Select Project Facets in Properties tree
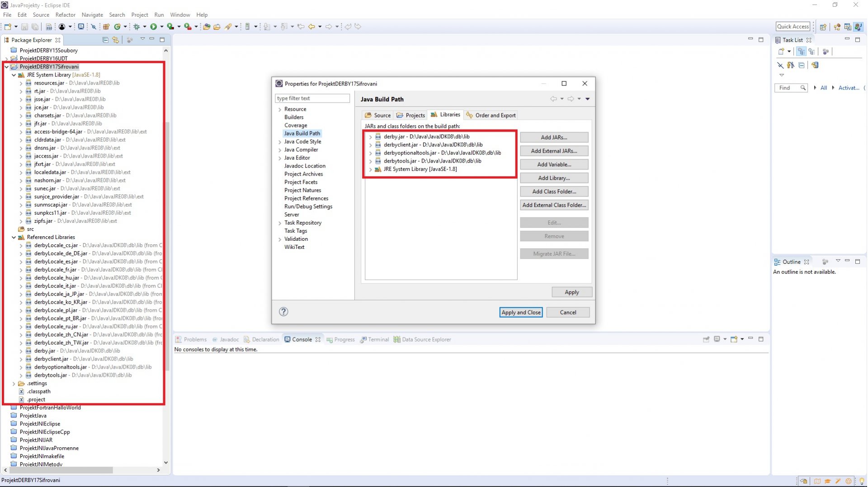The height and width of the screenshot is (487, 868). tap(301, 183)
